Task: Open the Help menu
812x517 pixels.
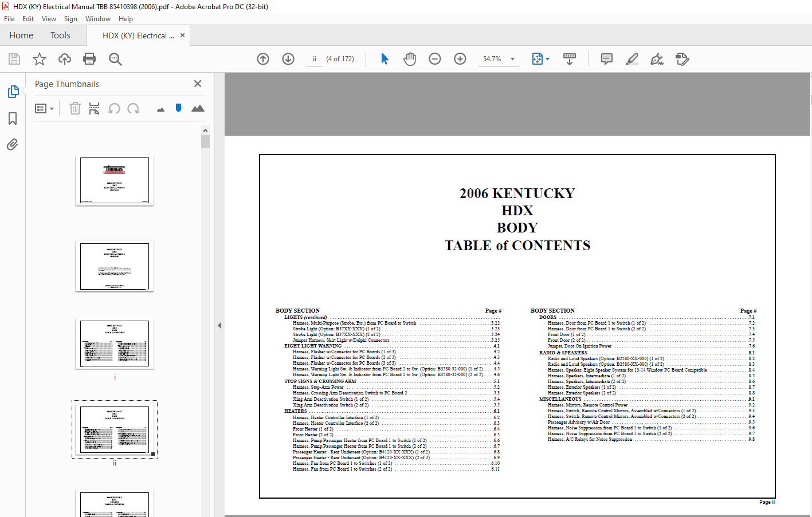Action: [125, 19]
